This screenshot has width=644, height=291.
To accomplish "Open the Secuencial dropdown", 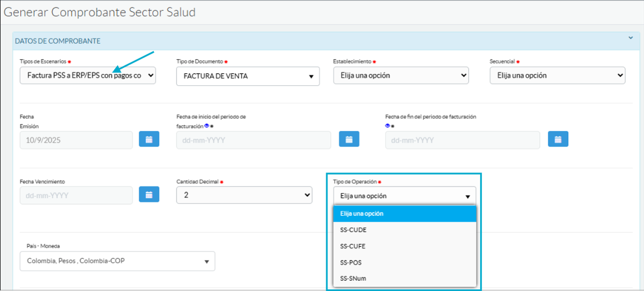I will coord(557,75).
